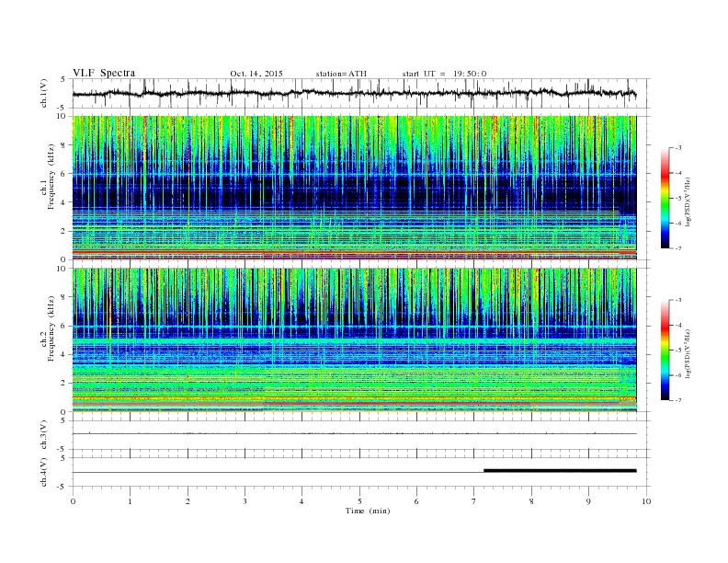Click time axis tick label "6"
Screen dimensions: 728x563
(x=416, y=501)
